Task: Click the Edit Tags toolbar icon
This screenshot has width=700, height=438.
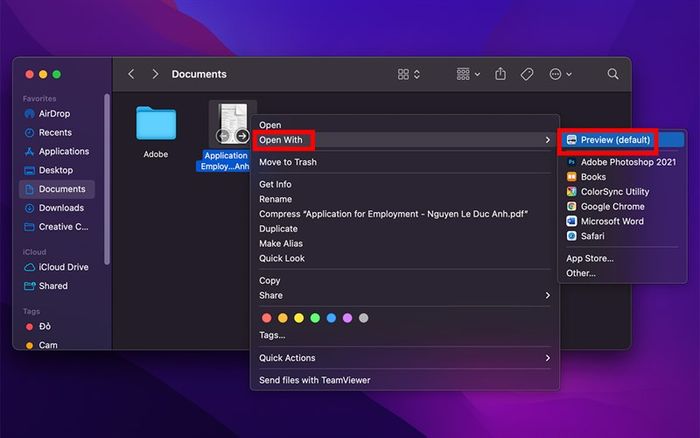Action: (x=527, y=74)
